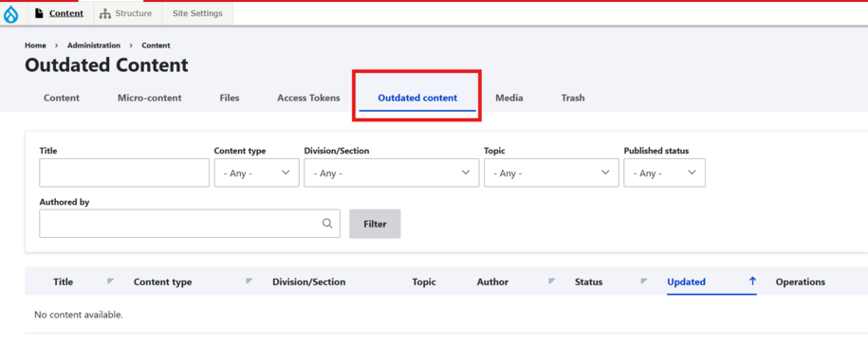This screenshot has width=868, height=362.
Task: Open the Structure toolbar menu
Action: (x=125, y=13)
